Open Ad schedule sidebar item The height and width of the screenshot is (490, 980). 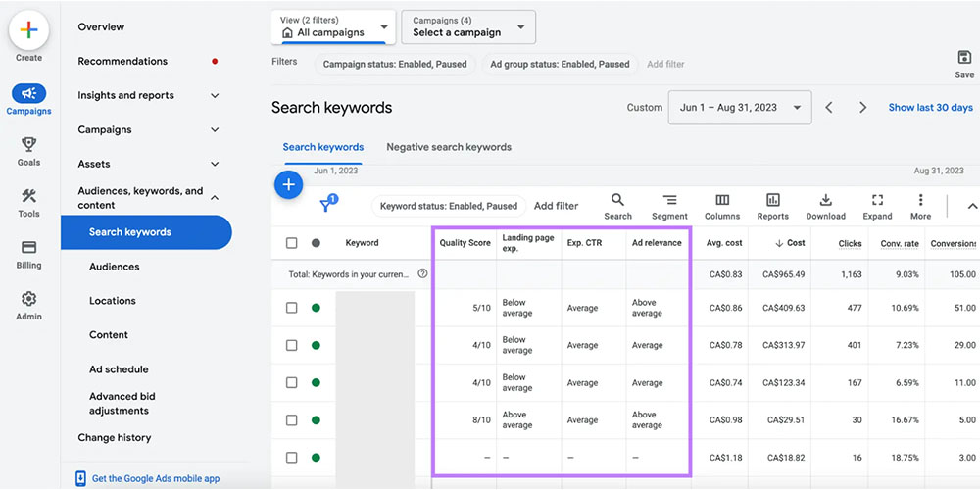[119, 369]
